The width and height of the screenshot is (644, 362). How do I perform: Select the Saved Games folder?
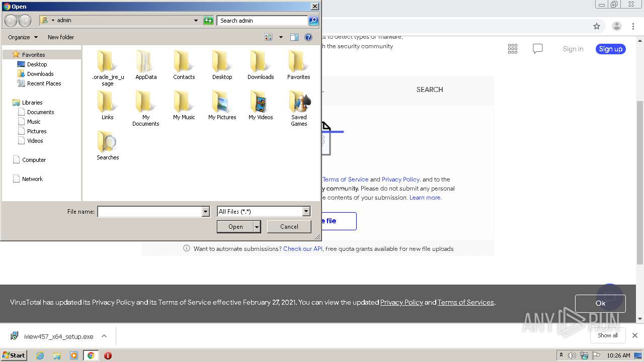click(299, 108)
